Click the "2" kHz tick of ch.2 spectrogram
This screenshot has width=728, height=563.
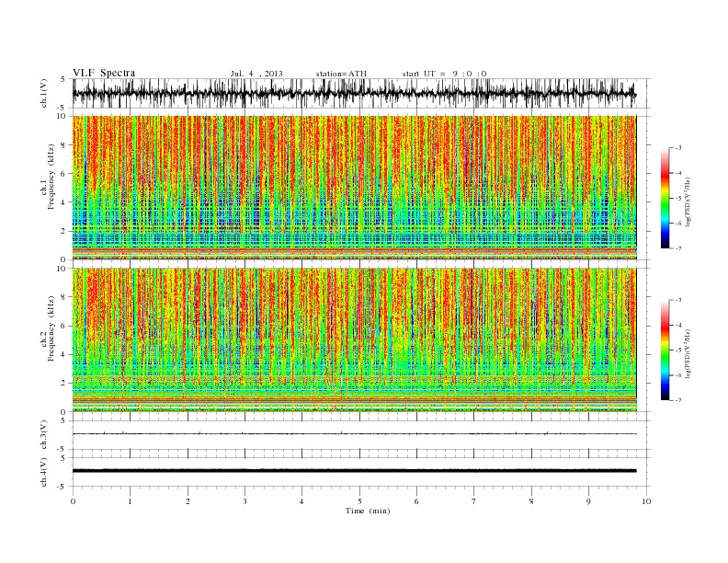63,384
